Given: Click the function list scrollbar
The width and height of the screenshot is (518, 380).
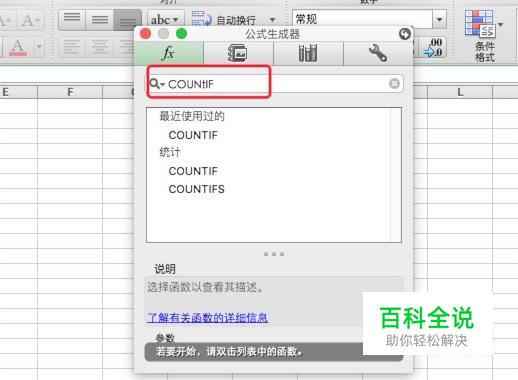Looking at the screenshot, I should pyautogui.click(x=396, y=175).
